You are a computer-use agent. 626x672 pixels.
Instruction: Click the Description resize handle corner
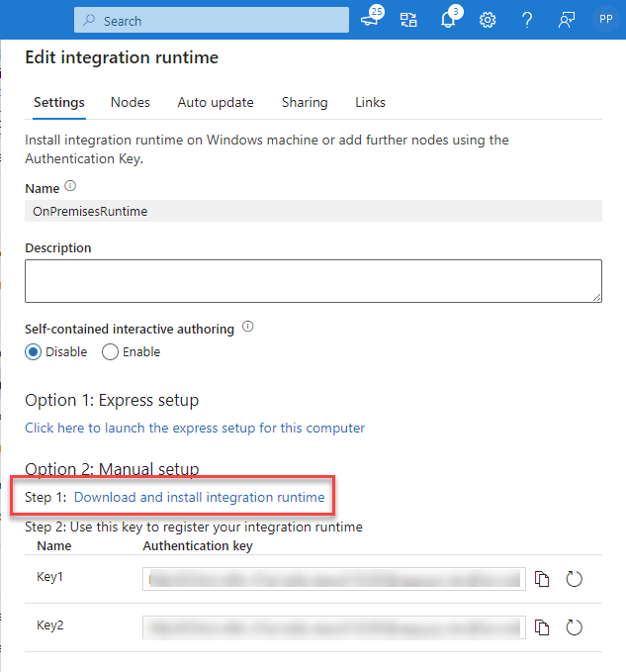pos(597,298)
